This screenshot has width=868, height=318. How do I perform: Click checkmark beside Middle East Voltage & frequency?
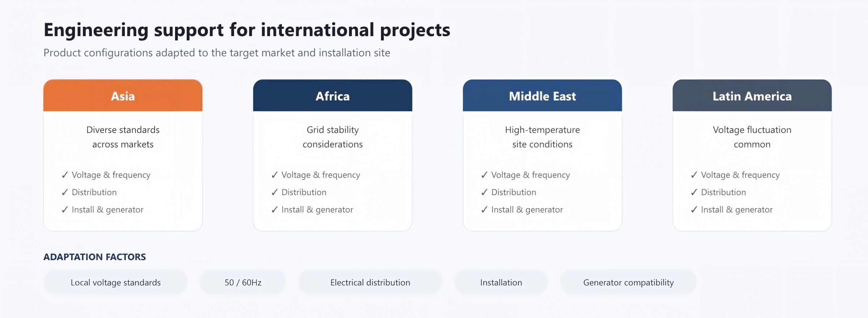coord(484,175)
